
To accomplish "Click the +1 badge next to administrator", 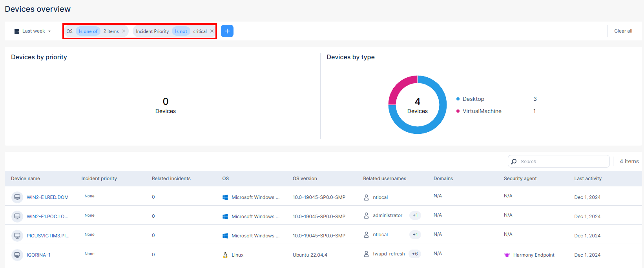I will click(x=415, y=215).
